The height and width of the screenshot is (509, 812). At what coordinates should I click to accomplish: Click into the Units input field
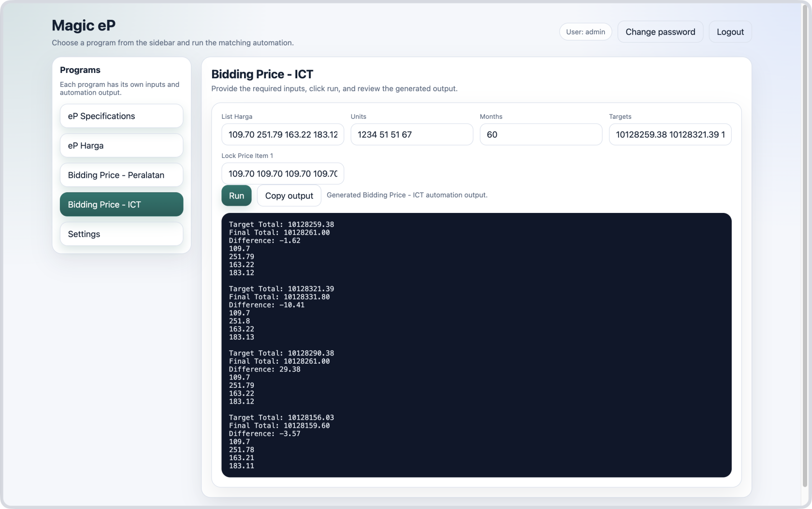point(412,134)
